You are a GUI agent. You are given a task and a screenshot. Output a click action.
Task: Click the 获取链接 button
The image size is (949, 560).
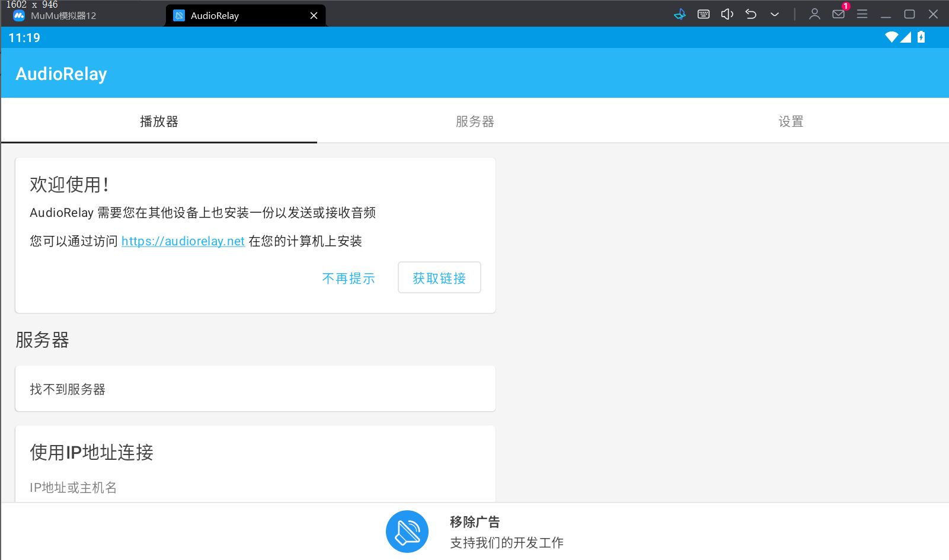[x=439, y=278]
